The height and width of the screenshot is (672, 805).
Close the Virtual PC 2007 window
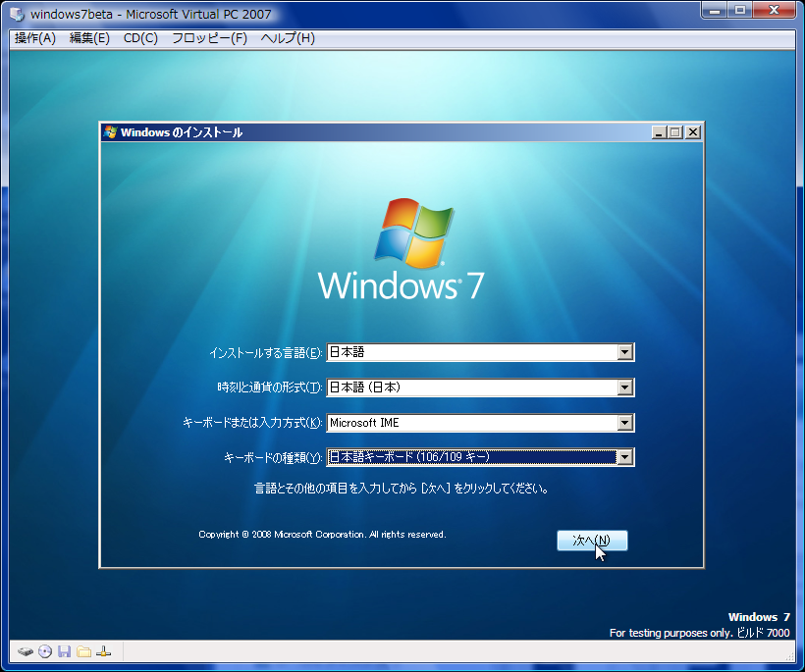(x=775, y=10)
